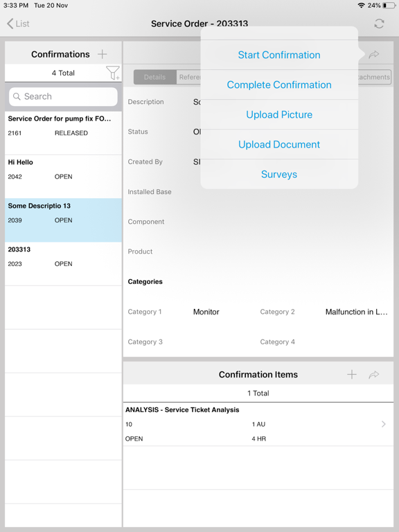Viewport: 399px width, 532px height.
Task: Click the Malfunction in L… category value
Action: pyautogui.click(x=356, y=312)
